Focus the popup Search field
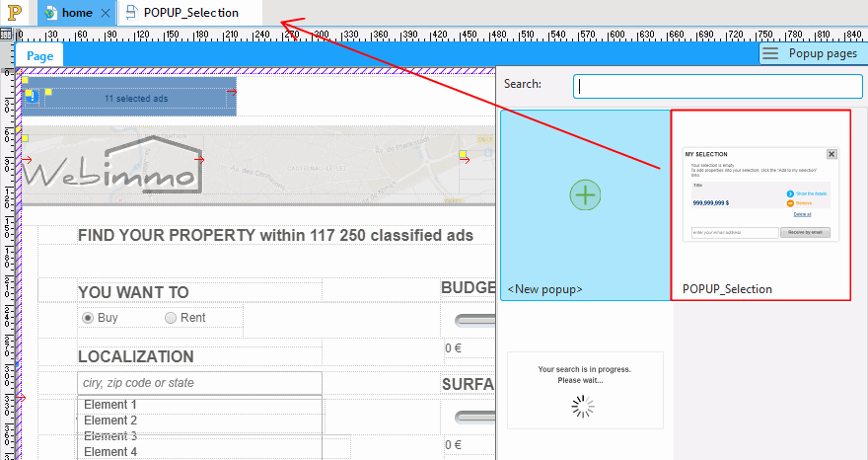Image resolution: width=868 pixels, height=460 pixels. (x=717, y=86)
